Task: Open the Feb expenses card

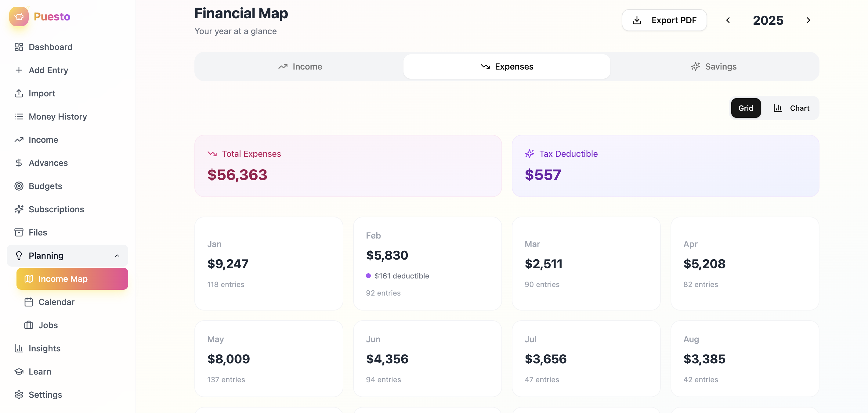Action: pos(427,264)
